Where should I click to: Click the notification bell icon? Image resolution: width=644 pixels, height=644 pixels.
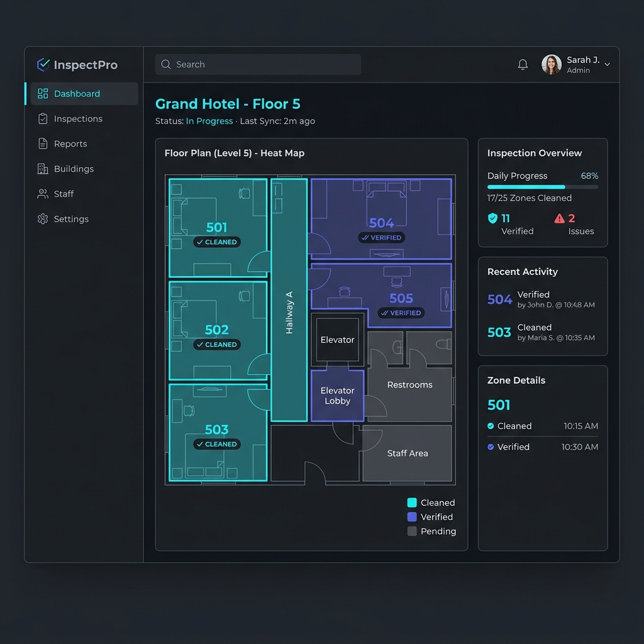(x=523, y=65)
